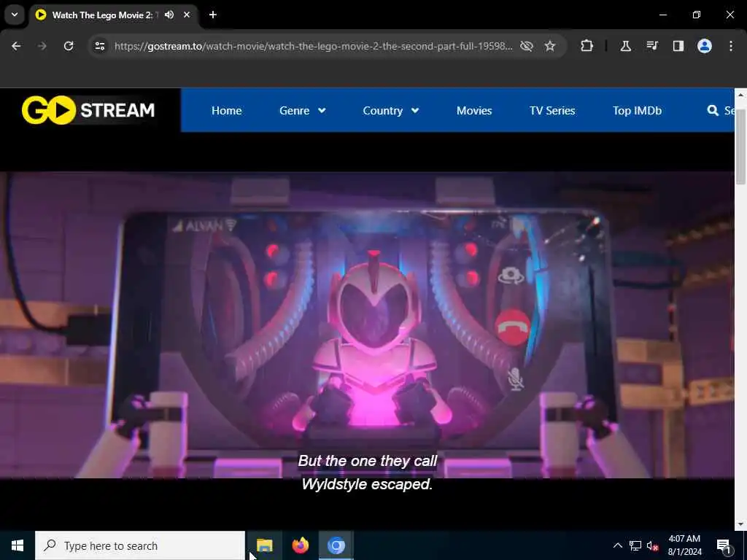Viewport: 747px width, 560px height.
Task: Restore down the Chrome window
Action: 697,15
